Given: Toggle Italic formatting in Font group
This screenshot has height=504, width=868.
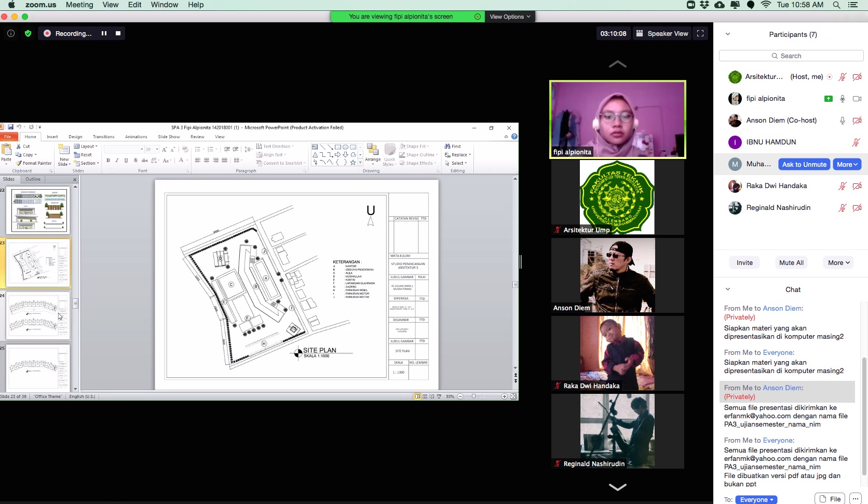Looking at the screenshot, I should [x=117, y=161].
